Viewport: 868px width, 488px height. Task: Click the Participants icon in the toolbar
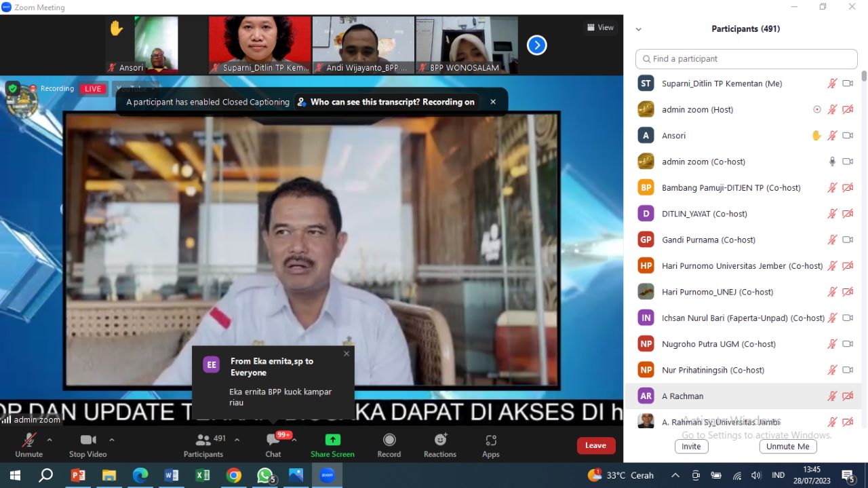(x=203, y=445)
